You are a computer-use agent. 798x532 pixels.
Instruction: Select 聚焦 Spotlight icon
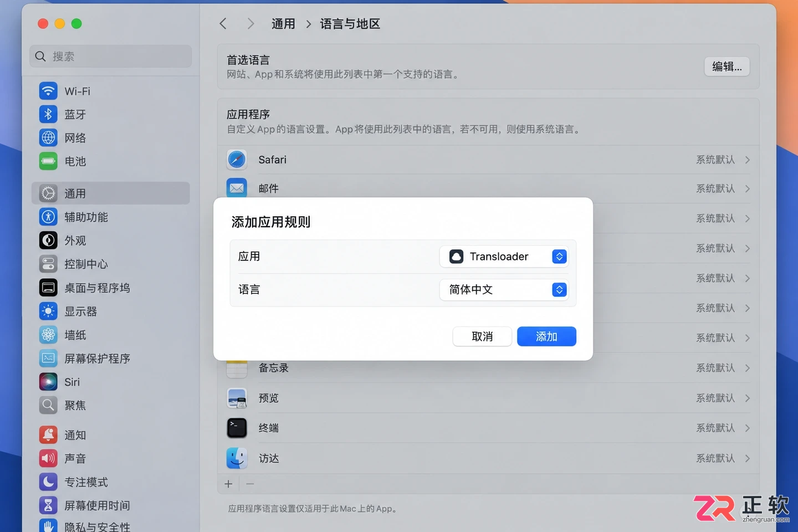pos(48,405)
